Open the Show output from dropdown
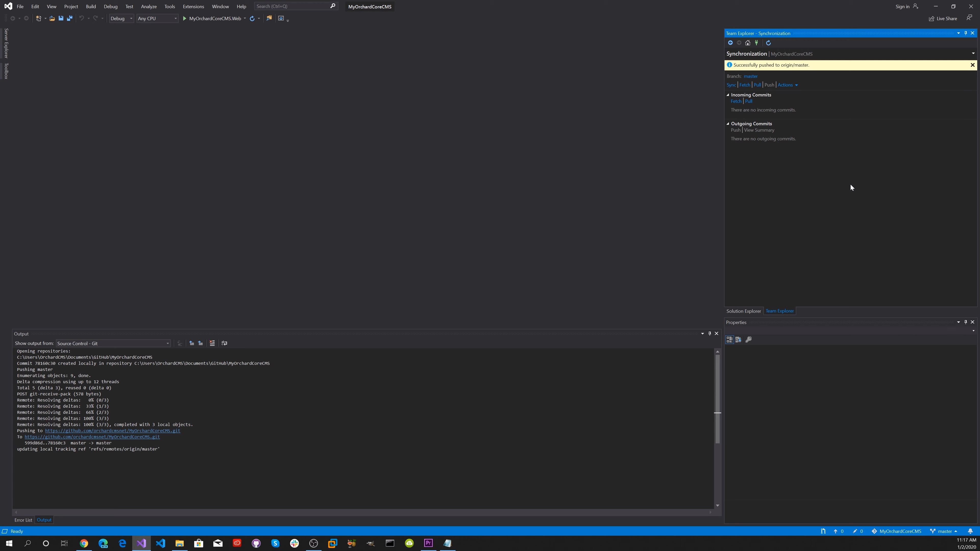This screenshot has width=980, height=551. click(113, 343)
